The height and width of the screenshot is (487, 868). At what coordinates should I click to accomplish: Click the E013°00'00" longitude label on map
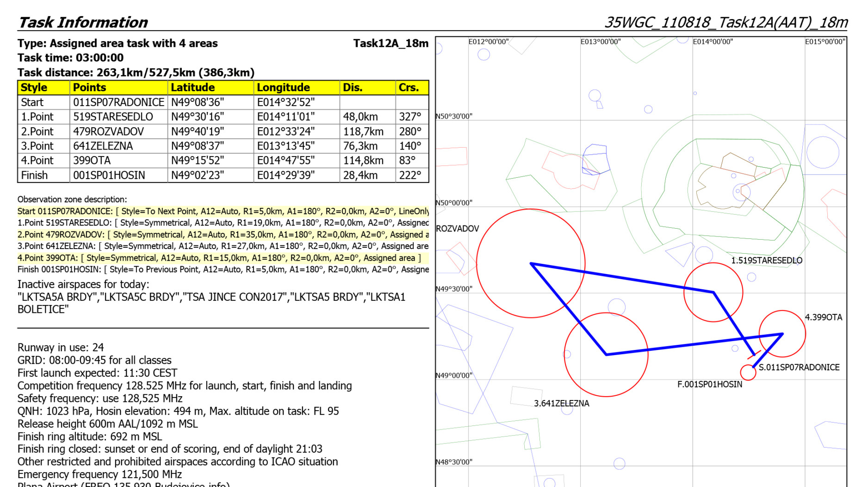(x=600, y=42)
